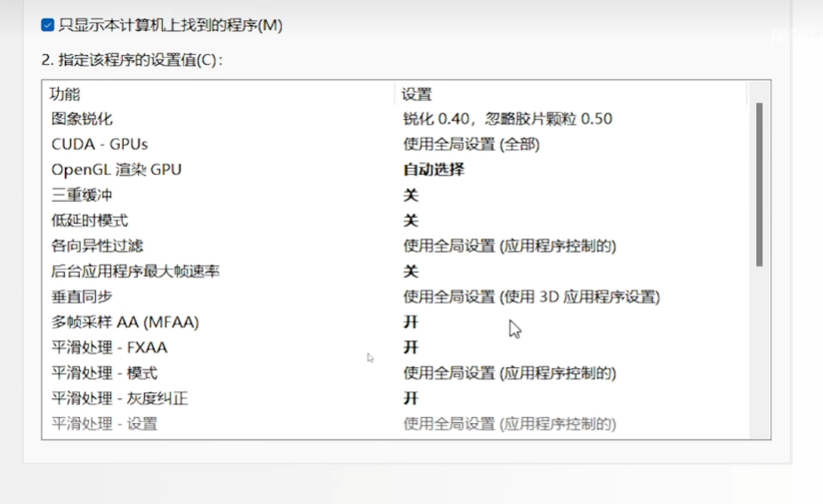
Task: Open the 开 value for FXAA
Action: pyautogui.click(x=410, y=348)
